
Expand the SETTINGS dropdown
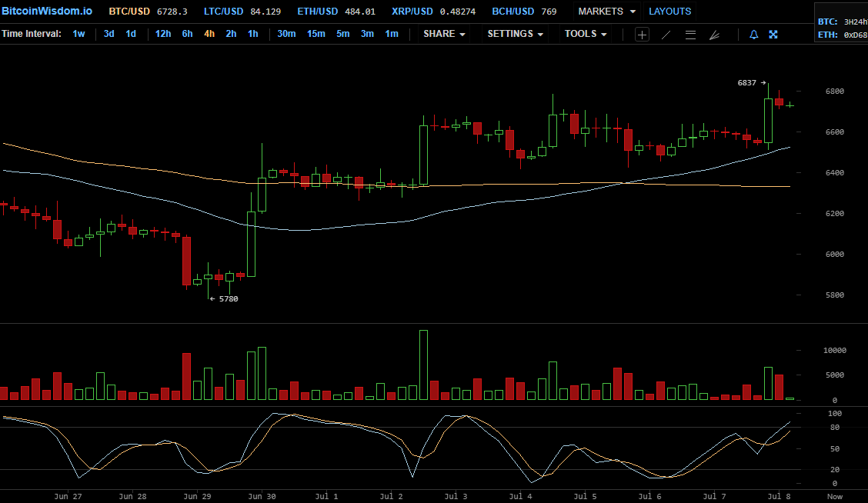pos(516,34)
